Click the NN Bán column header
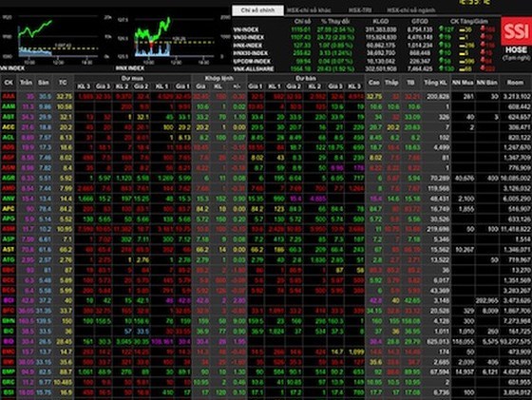The image size is (532, 400). click(486, 83)
